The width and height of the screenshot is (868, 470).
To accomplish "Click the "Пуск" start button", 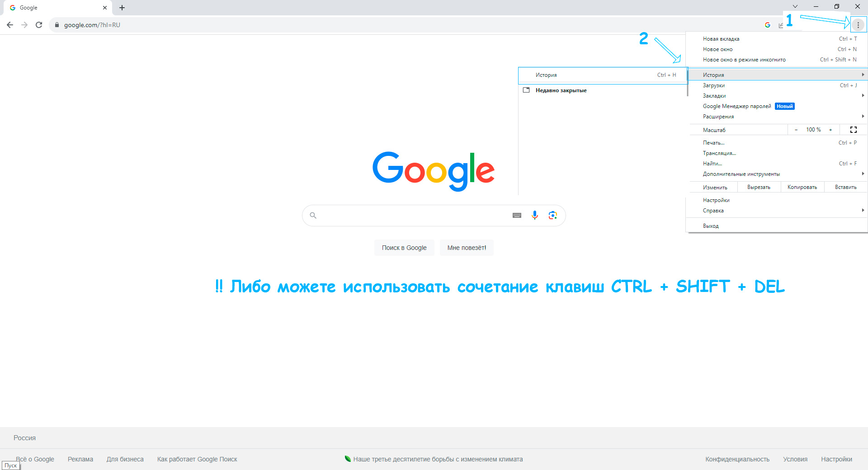I will tap(11, 465).
